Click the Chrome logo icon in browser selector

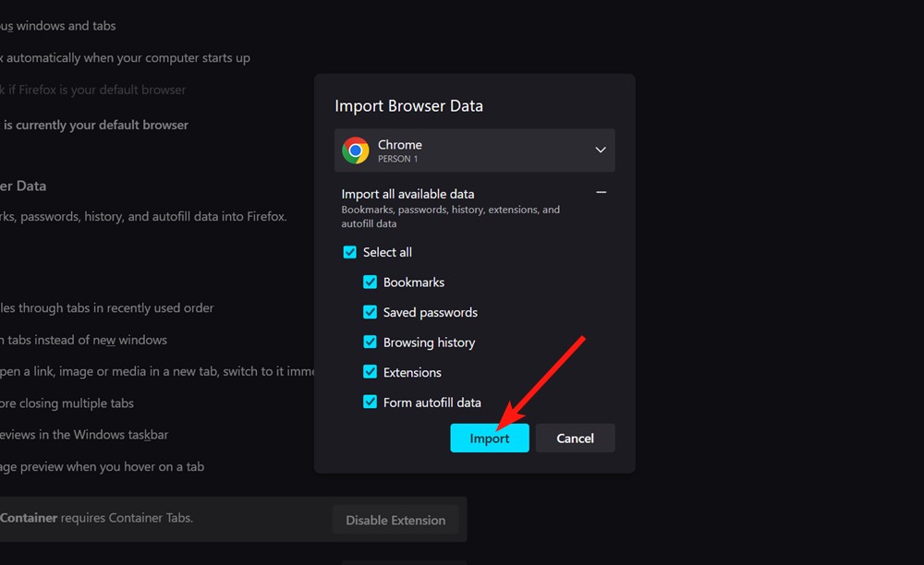pyautogui.click(x=356, y=150)
